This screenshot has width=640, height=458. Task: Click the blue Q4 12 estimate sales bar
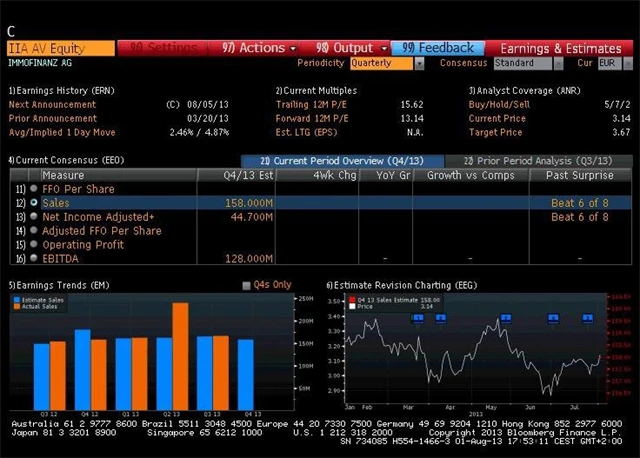tap(82, 370)
